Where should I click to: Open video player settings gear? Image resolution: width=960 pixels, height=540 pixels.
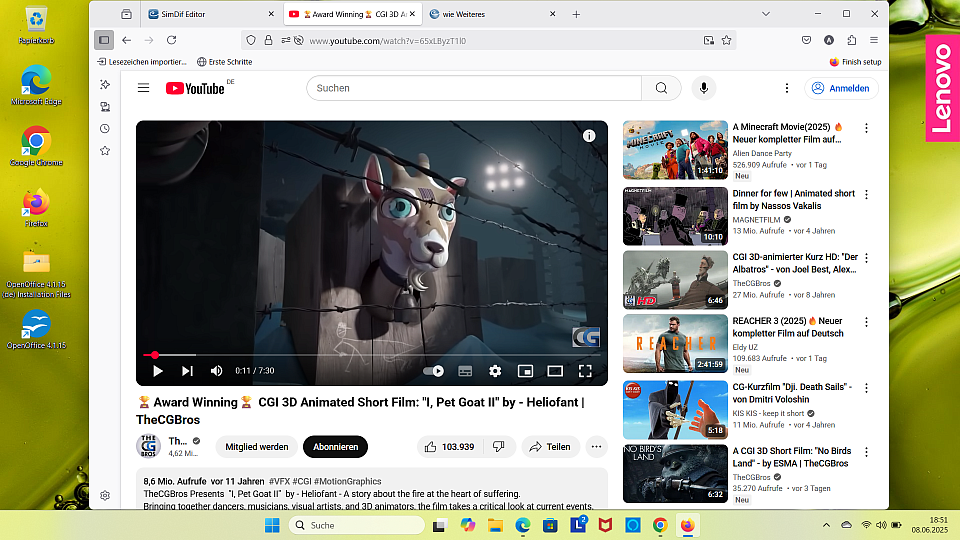(x=495, y=371)
